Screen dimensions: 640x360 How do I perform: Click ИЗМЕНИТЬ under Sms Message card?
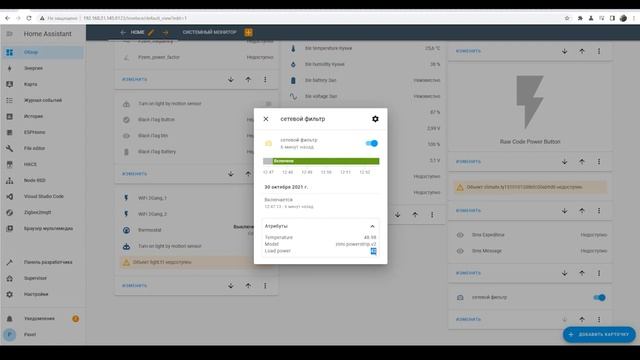click(468, 273)
